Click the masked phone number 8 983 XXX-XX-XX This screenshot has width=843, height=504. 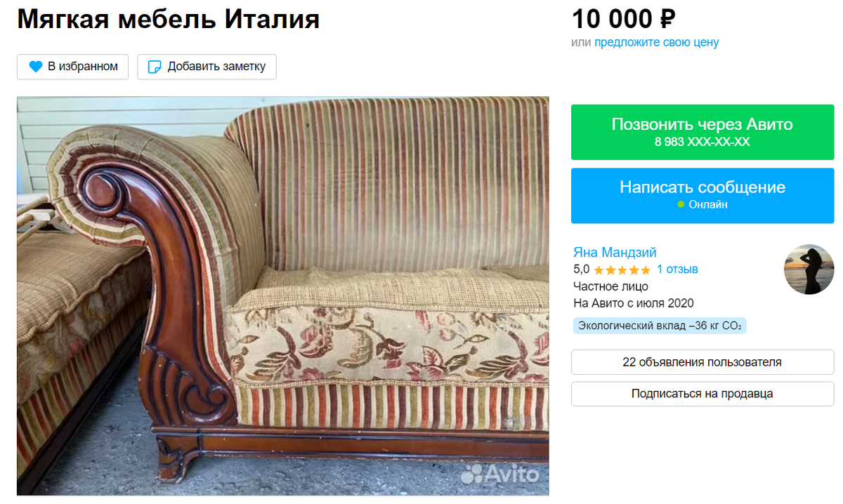click(702, 142)
